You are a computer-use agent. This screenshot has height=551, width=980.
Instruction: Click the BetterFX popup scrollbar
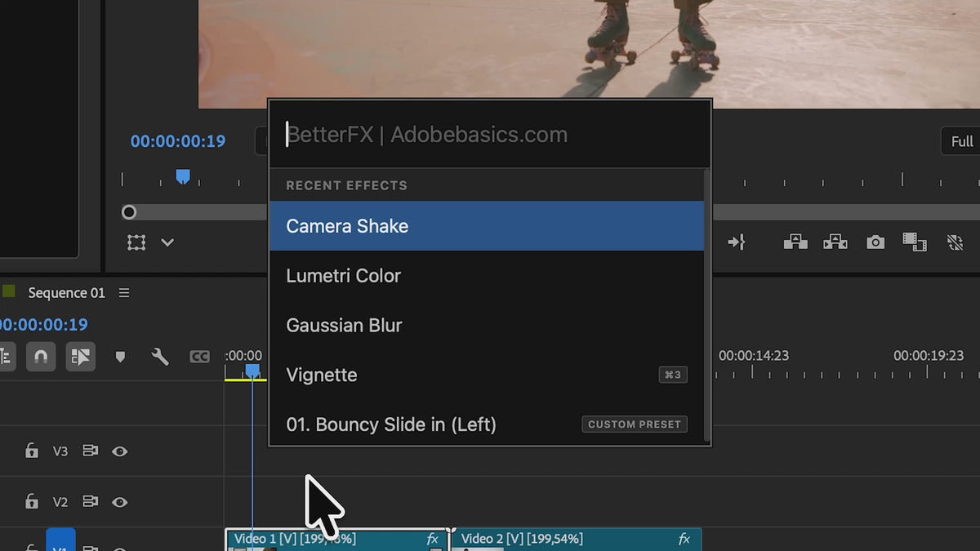coord(707,306)
